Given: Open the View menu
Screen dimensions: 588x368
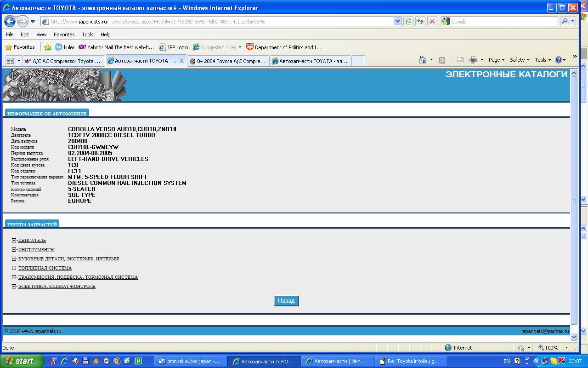Looking at the screenshot, I should [x=41, y=34].
